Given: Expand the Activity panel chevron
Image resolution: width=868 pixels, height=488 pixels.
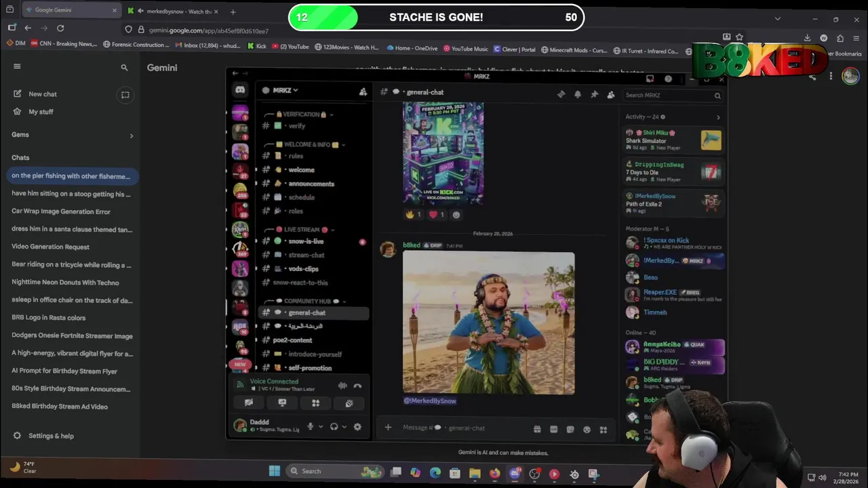Looking at the screenshot, I should pyautogui.click(x=718, y=117).
